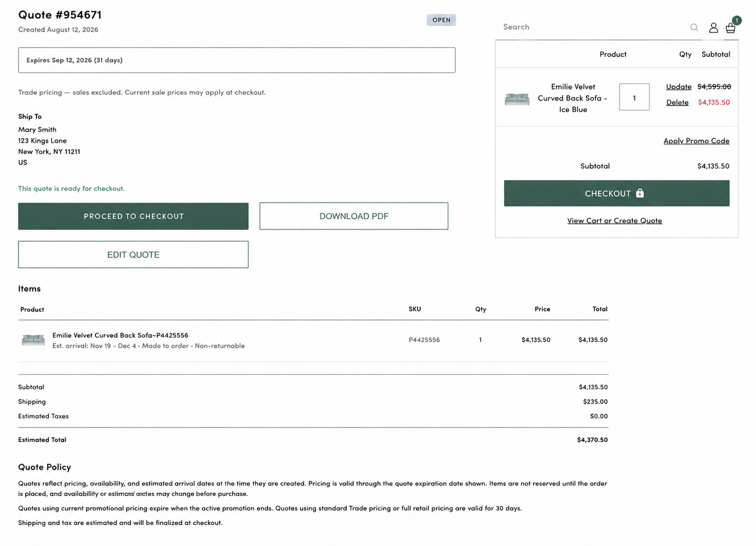Click the DOWNLOAD PDF button
This screenshot has height=546, width=756.
[x=354, y=216]
